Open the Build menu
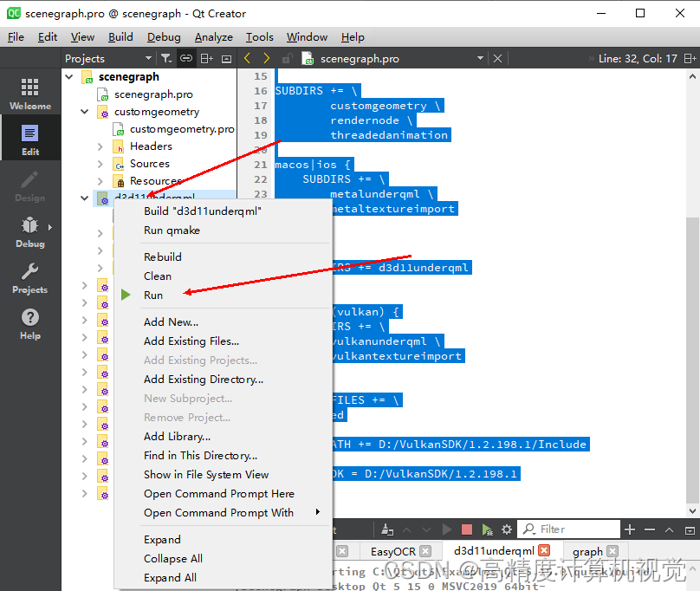This screenshot has width=700, height=591. click(x=120, y=36)
